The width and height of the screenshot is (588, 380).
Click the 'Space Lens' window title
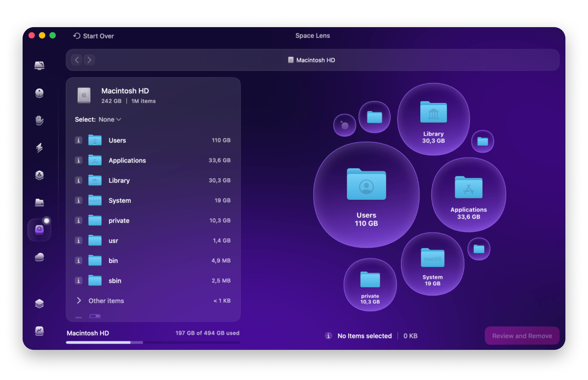[312, 36]
